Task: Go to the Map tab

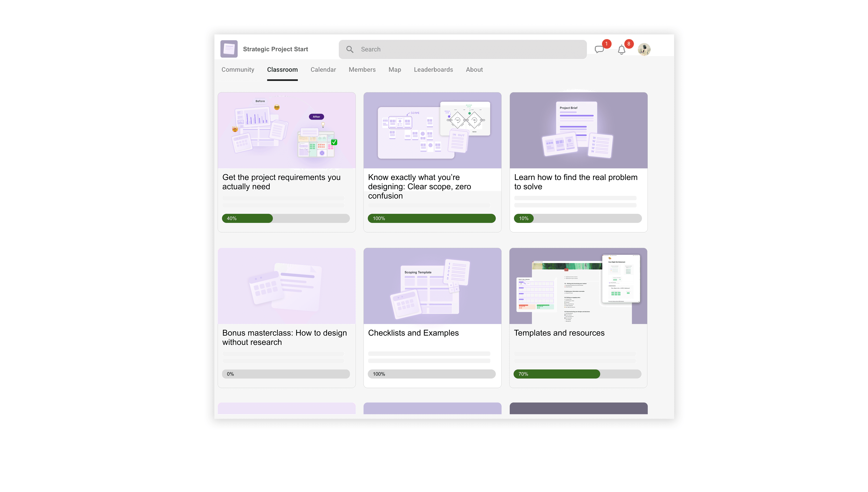Action: point(395,70)
